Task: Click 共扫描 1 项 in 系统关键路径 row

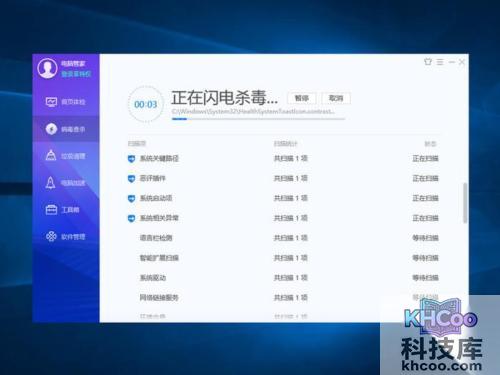Action: tap(290, 158)
